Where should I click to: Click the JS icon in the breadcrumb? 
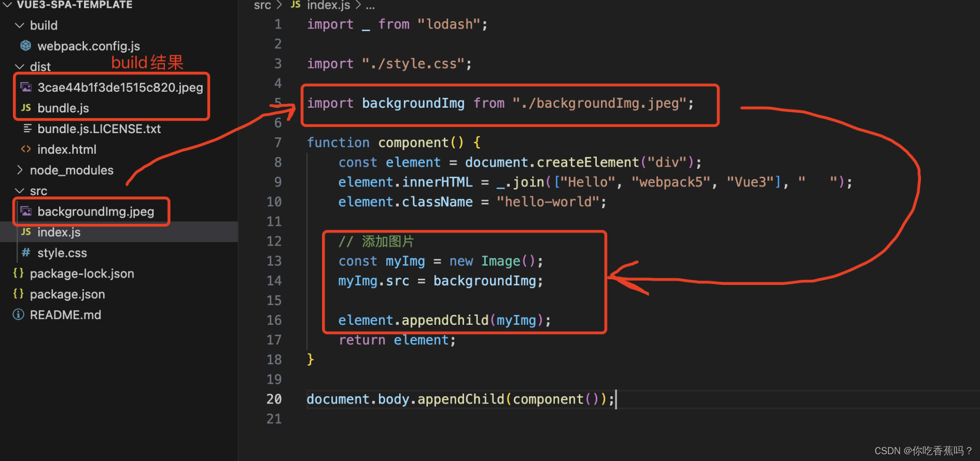(296, 5)
